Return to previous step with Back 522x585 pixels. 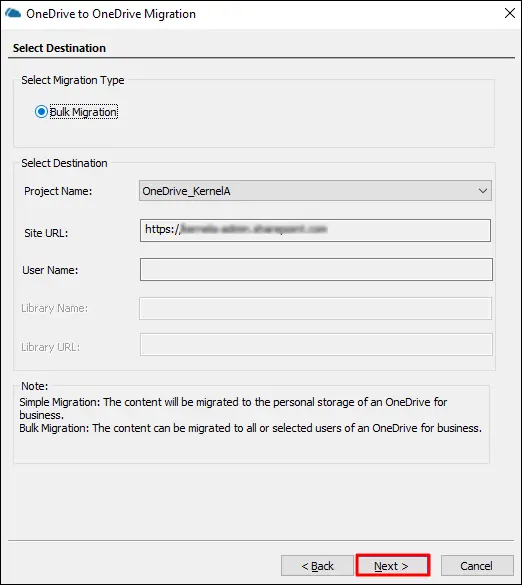click(x=317, y=566)
